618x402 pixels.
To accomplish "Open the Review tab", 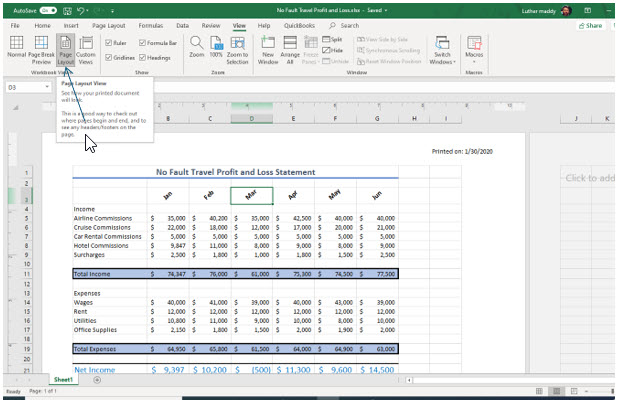I will tap(211, 26).
